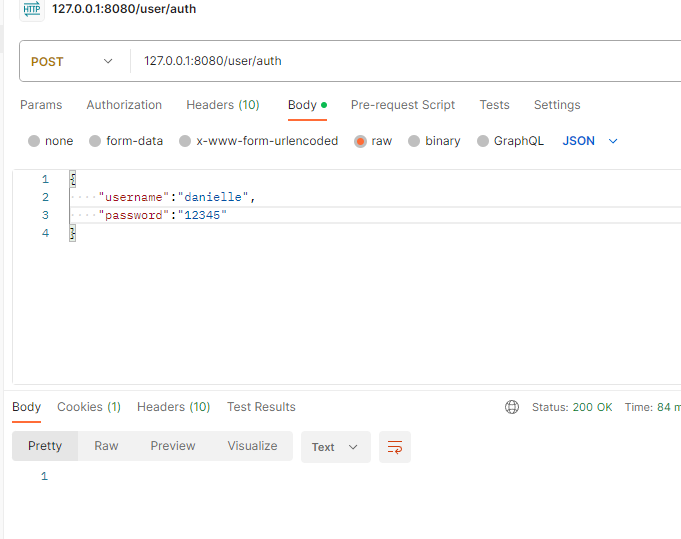
Task: Select the GraphQL body type
Action: (x=510, y=141)
